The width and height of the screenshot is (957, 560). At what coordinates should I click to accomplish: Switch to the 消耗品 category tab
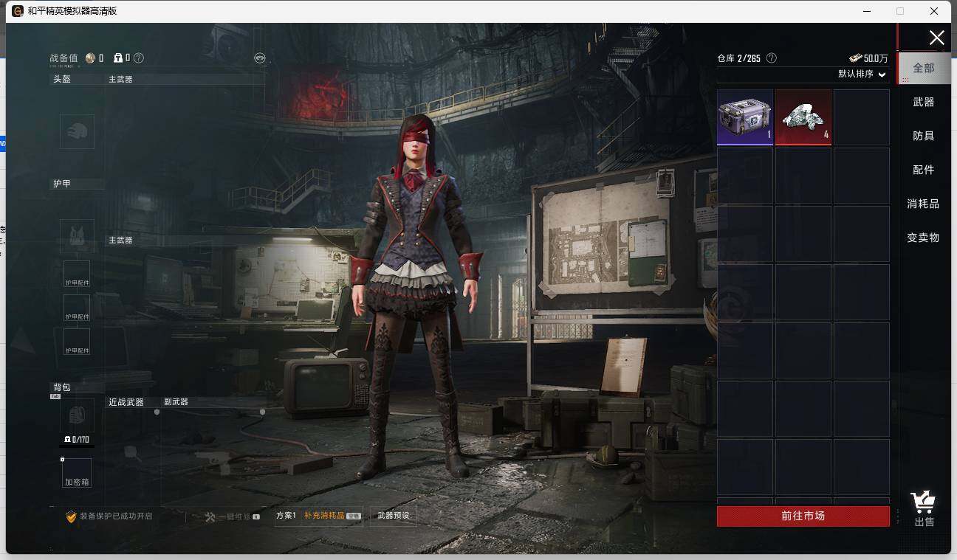click(x=924, y=204)
